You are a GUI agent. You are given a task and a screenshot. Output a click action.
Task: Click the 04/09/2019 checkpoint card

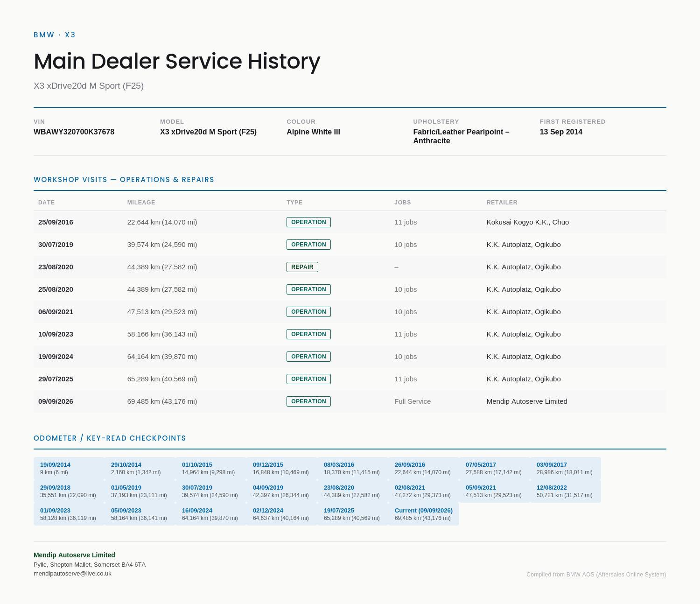pyautogui.click(x=282, y=492)
